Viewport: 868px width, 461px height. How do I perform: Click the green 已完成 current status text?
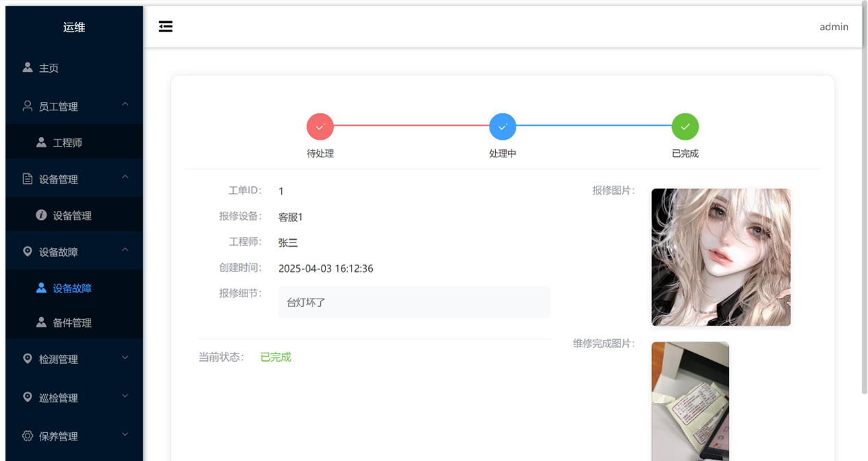[276, 357]
